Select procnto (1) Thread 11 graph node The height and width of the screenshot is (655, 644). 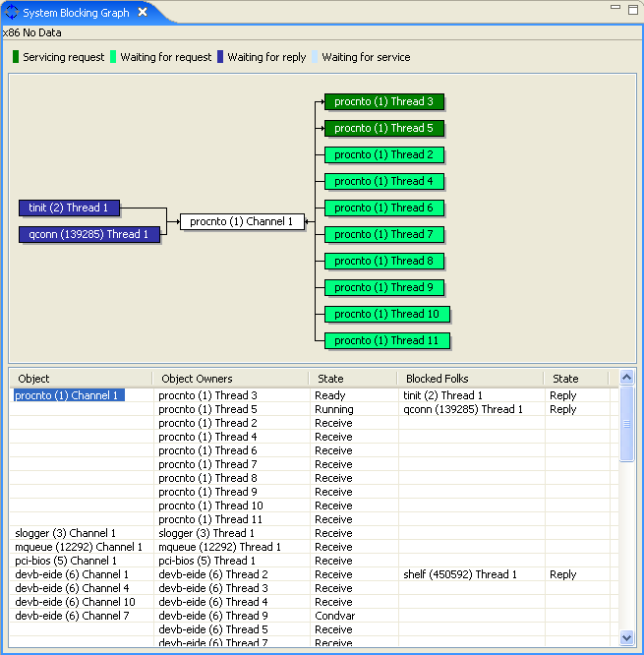click(387, 340)
